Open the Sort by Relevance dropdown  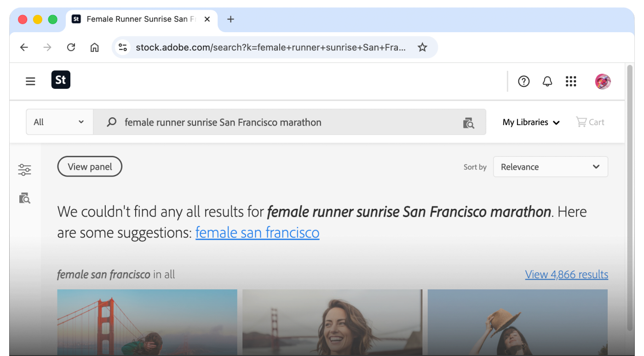[x=550, y=167]
